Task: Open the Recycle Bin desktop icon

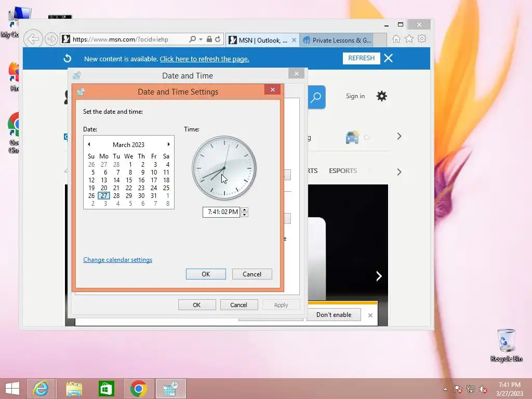Action: pos(506,345)
